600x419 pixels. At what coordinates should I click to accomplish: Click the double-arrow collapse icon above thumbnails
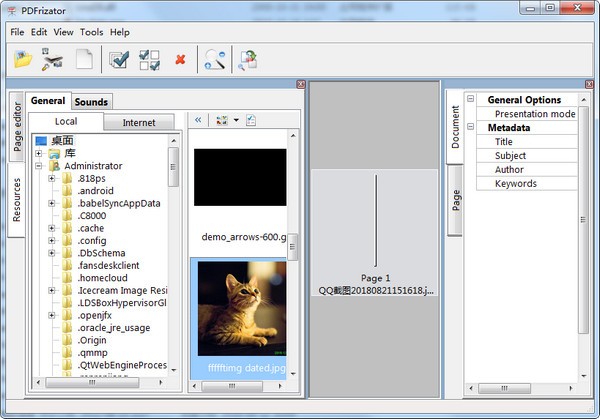[198, 120]
